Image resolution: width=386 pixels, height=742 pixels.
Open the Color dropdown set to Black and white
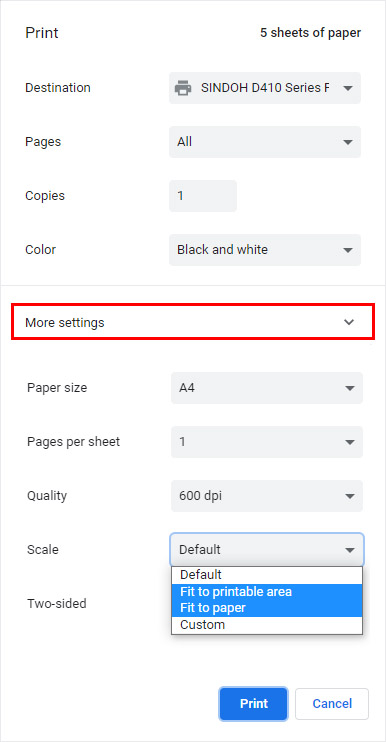pyautogui.click(x=265, y=250)
